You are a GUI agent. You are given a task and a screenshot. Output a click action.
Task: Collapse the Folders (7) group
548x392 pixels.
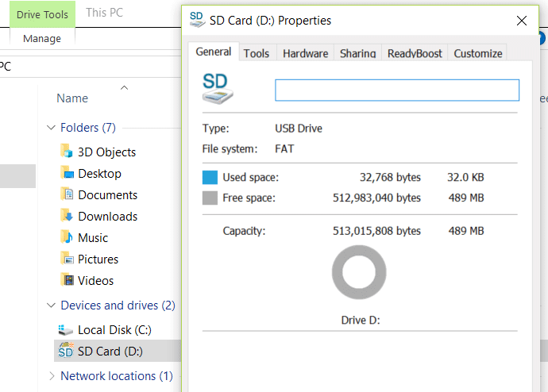52,128
